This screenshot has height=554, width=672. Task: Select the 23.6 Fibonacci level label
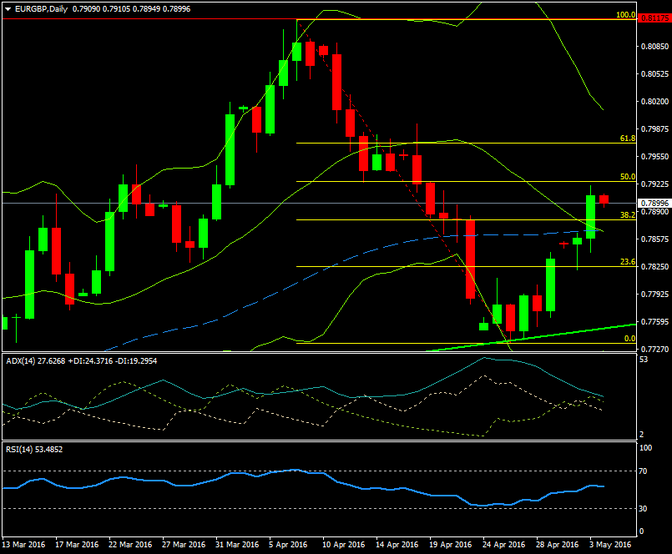(626, 262)
